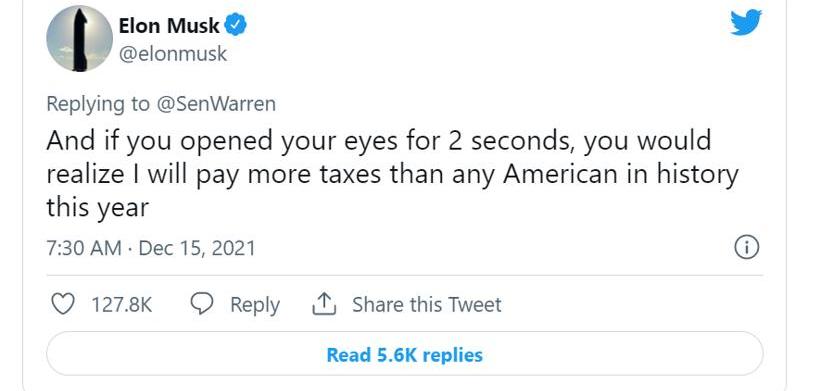Open Read 5.6K replies button
This screenshot has height=391, width=820.
pyautogui.click(x=405, y=354)
